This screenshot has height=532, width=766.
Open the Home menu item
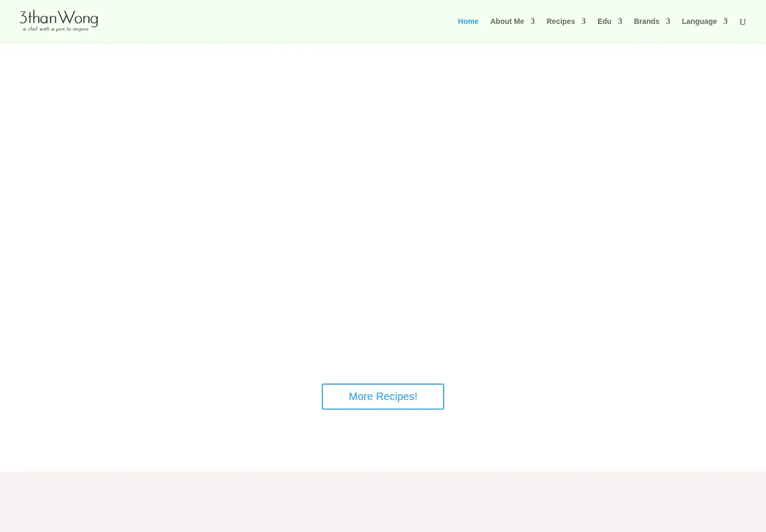click(x=468, y=21)
